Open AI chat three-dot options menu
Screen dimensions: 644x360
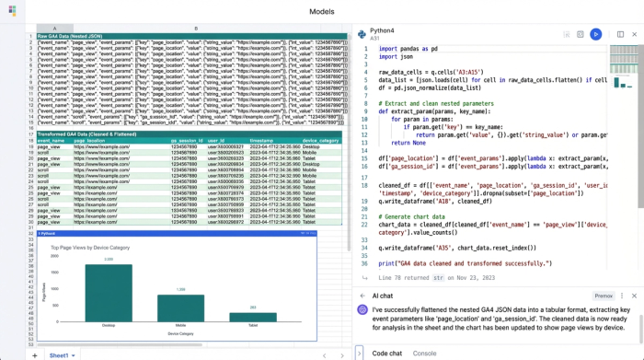tap(622, 296)
